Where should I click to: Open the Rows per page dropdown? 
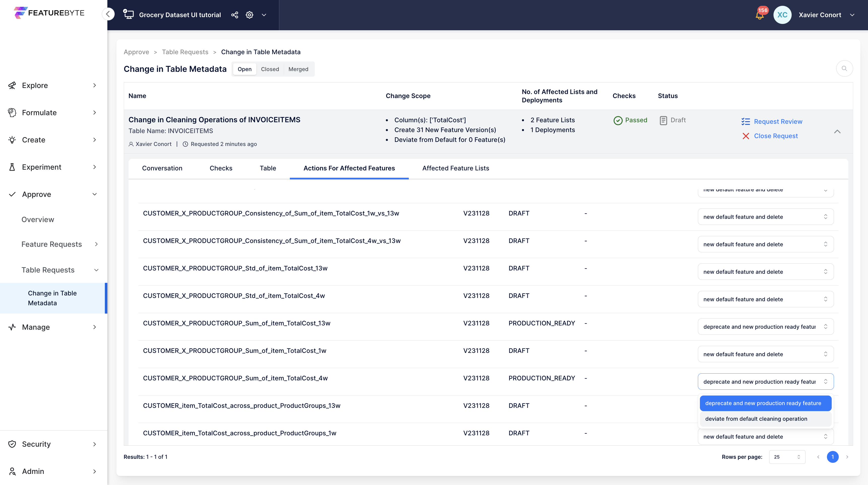coord(787,457)
